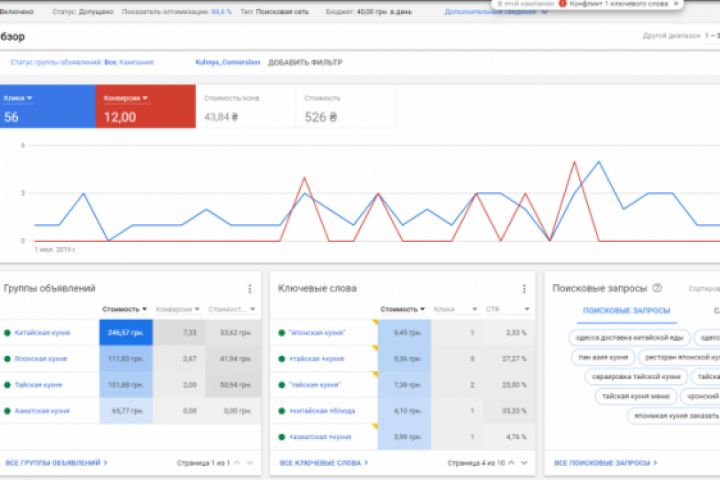Open "японская кухня" keyword link
The width and height of the screenshot is (720, 480).
click(x=317, y=333)
